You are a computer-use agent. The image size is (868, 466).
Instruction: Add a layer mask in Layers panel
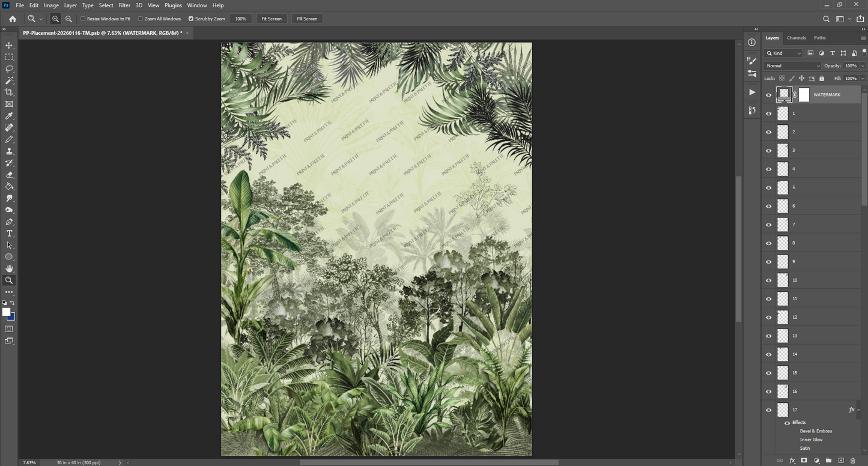804,461
